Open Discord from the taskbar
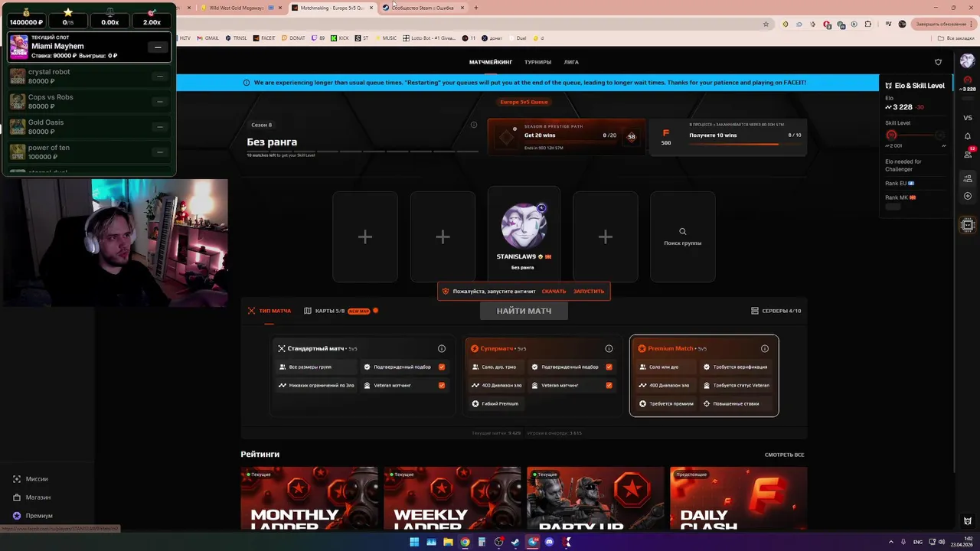The height and width of the screenshot is (551, 980). pyautogui.click(x=549, y=542)
